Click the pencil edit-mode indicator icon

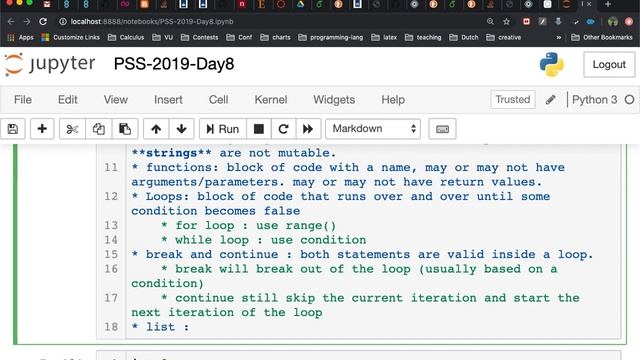pyautogui.click(x=551, y=100)
